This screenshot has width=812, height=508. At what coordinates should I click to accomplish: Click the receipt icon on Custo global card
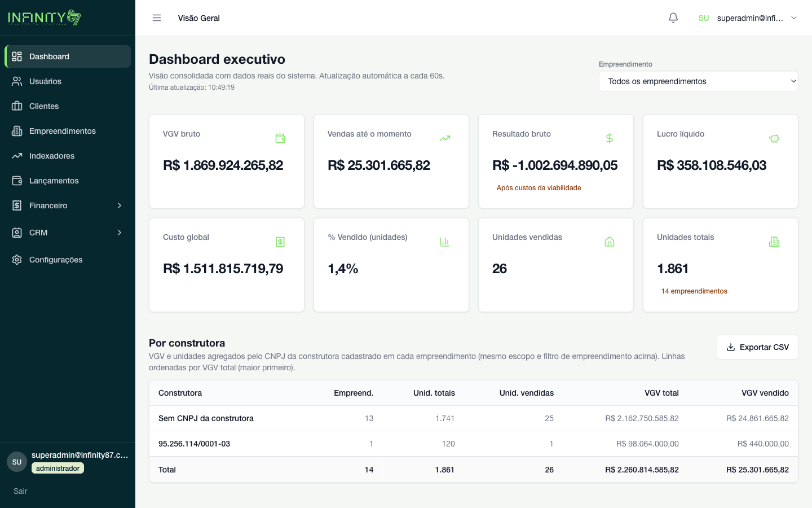(280, 242)
